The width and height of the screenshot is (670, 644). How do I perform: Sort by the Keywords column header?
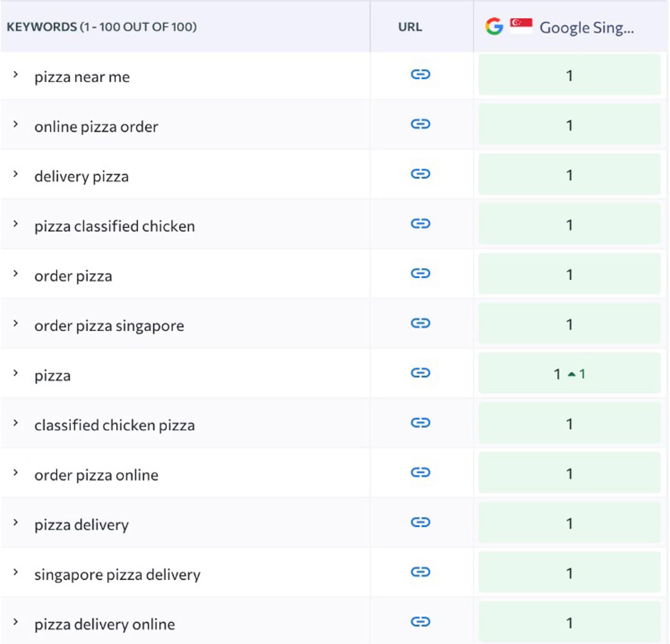click(x=101, y=27)
